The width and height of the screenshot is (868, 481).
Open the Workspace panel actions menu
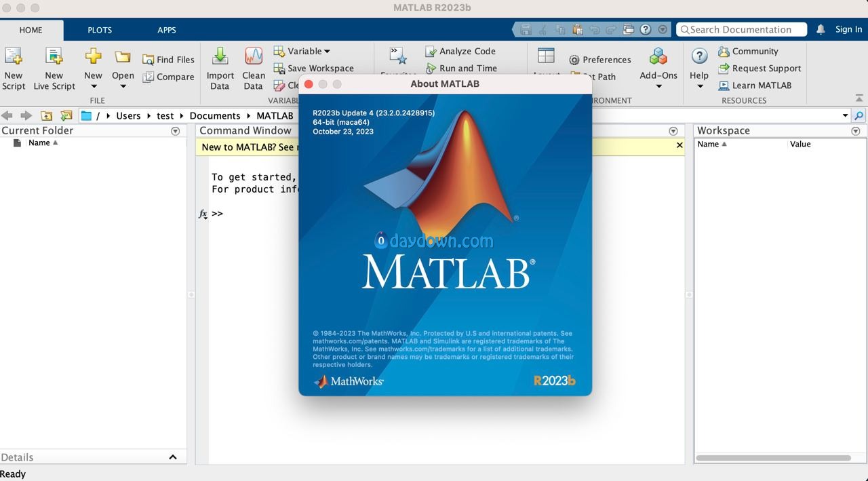point(856,131)
